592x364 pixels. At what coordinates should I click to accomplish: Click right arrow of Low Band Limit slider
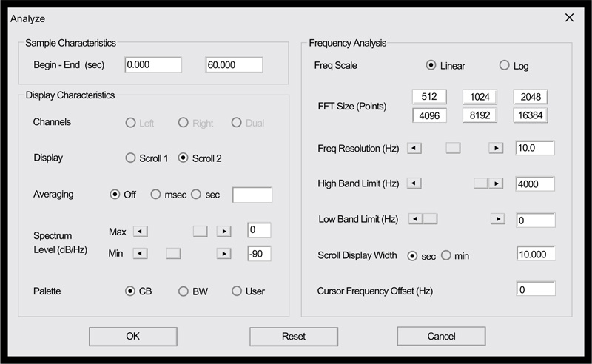498,219
